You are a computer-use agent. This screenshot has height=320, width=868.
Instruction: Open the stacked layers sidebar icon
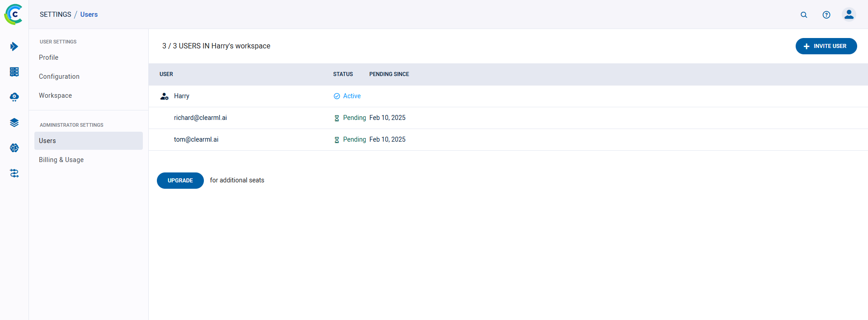coord(14,123)
